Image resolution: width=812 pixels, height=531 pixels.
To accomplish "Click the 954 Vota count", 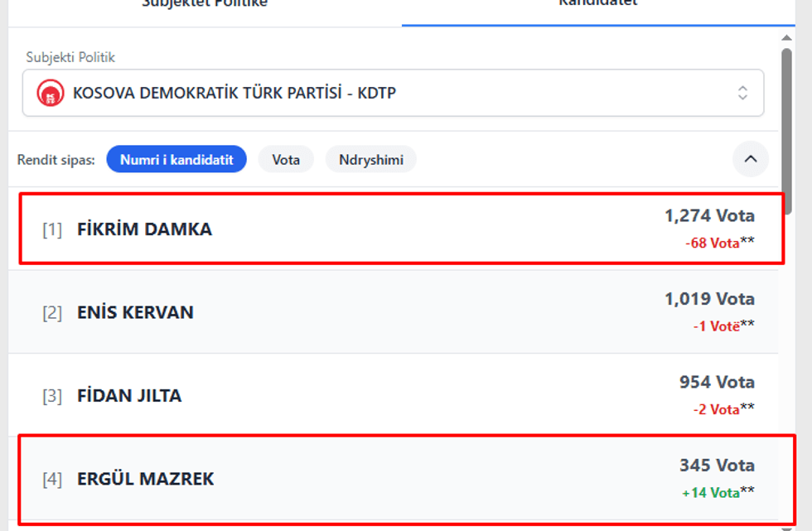I will (x=717, y=382).
